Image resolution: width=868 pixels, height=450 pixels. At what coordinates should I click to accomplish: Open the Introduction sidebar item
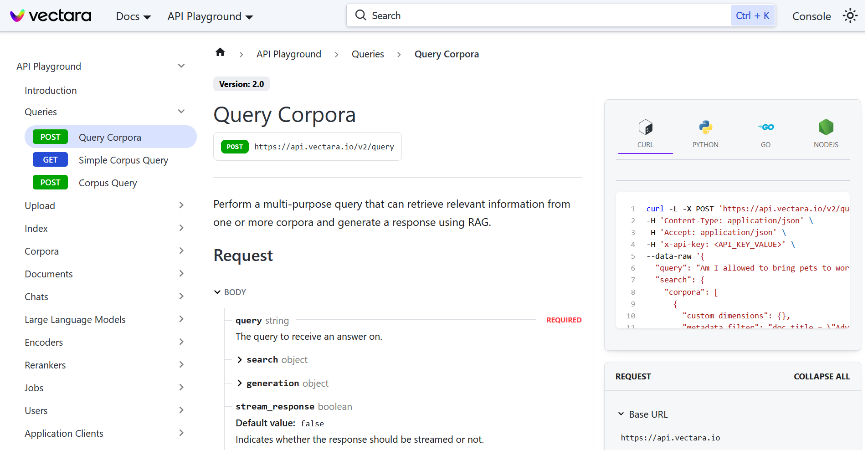point(51,91)
